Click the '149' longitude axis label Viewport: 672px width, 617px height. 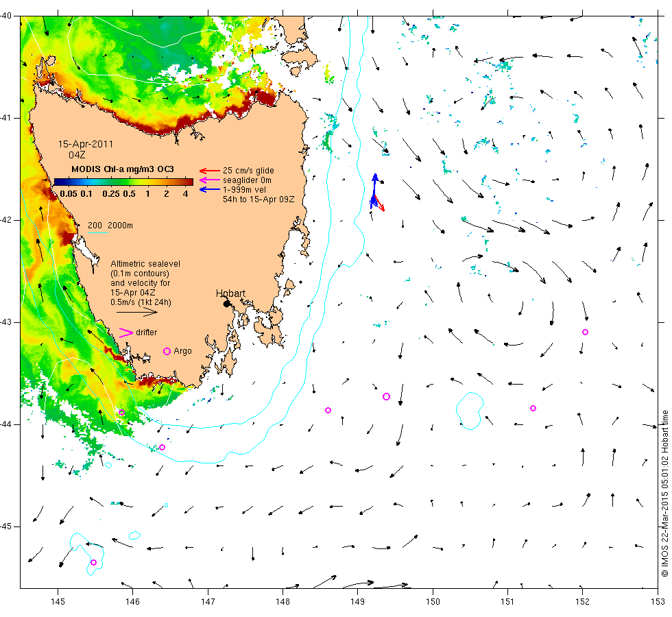point(358,602)
